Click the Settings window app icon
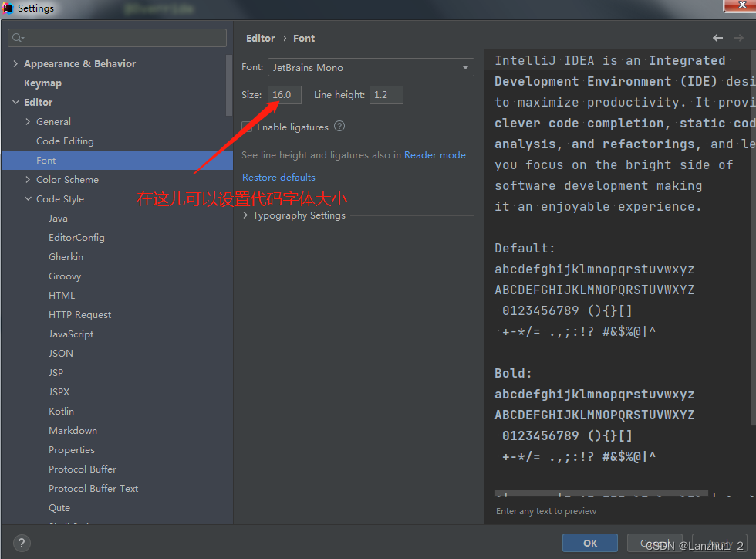This screenshot has width=756, height=559. [x=8, y=8]
